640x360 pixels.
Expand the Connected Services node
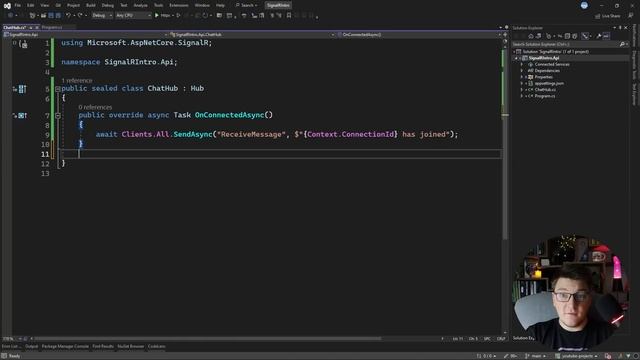[522, 64]
